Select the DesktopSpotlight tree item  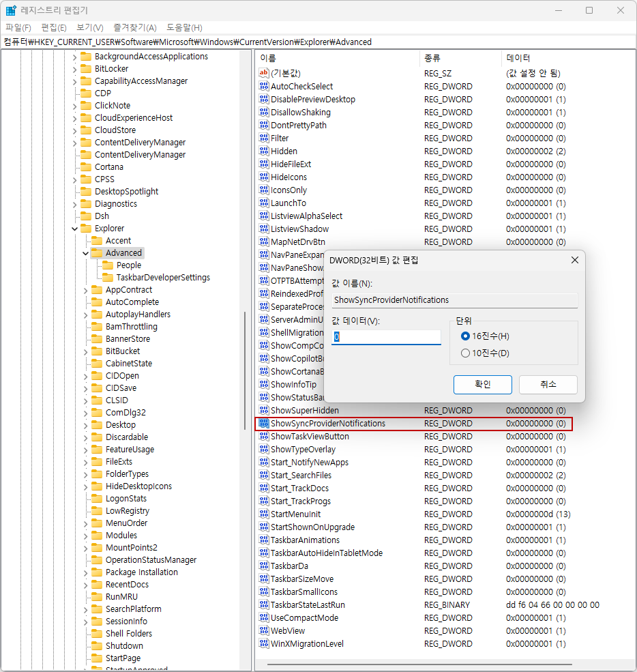(x=126, y=192)
